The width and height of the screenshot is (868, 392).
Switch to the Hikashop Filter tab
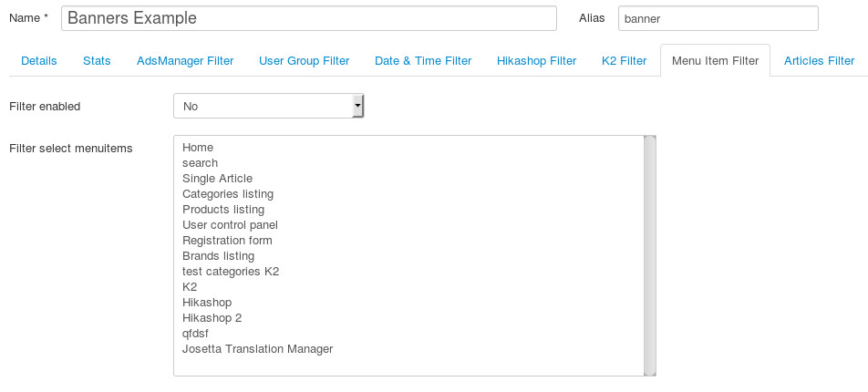point(536,61)
